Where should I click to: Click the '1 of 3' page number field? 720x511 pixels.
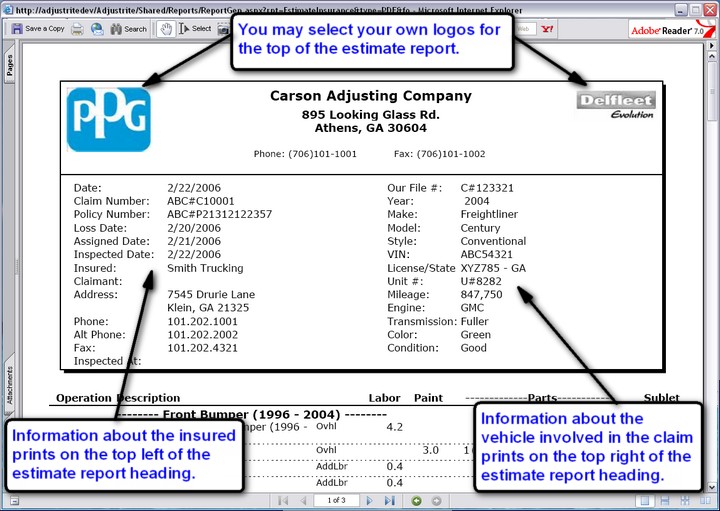click(x=336, y=500)
